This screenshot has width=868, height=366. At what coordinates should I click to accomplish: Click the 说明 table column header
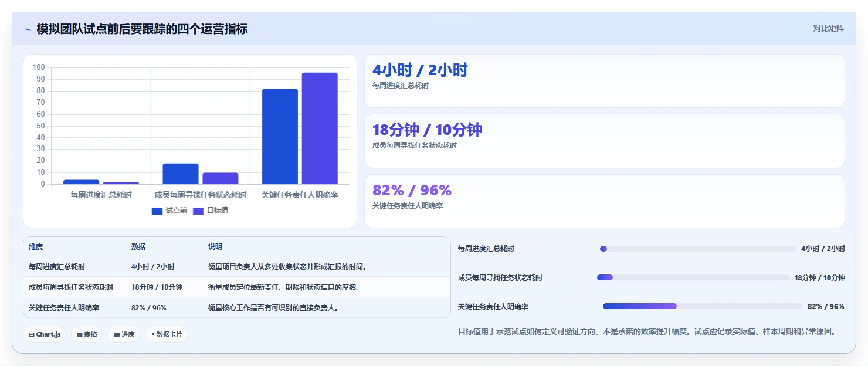[215, 247]
